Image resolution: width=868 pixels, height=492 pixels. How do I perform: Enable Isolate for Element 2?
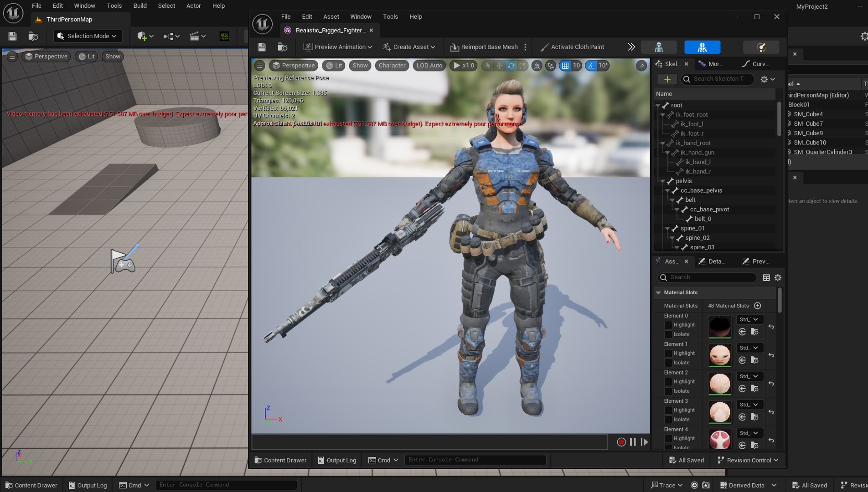(668, 391)
